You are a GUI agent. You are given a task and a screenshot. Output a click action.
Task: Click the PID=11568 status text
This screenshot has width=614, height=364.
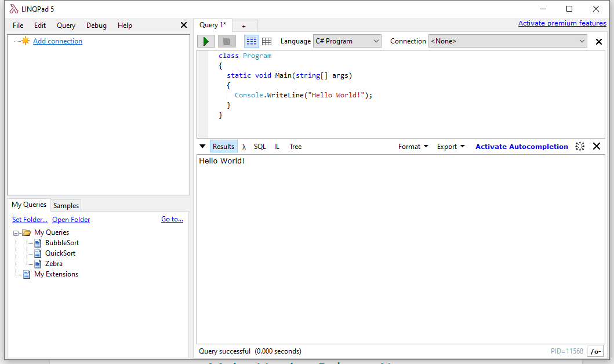567,351
